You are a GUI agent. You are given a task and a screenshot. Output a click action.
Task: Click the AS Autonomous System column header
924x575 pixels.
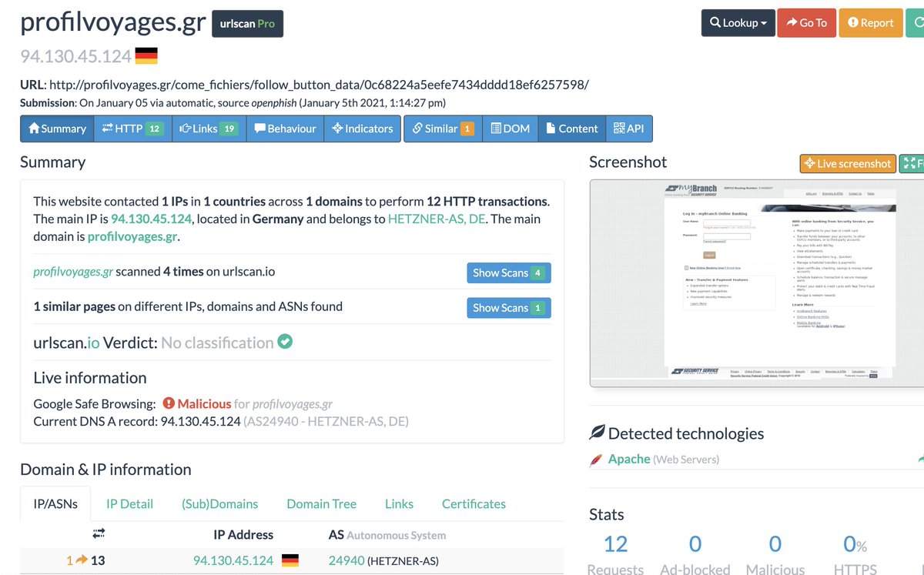coord(387,534)
